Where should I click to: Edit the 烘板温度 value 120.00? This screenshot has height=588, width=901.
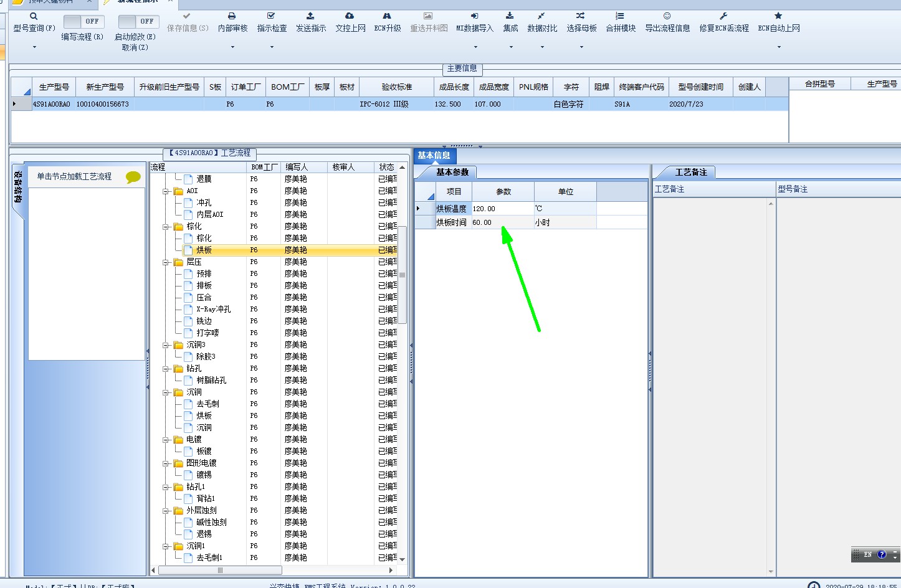[503, 209]
